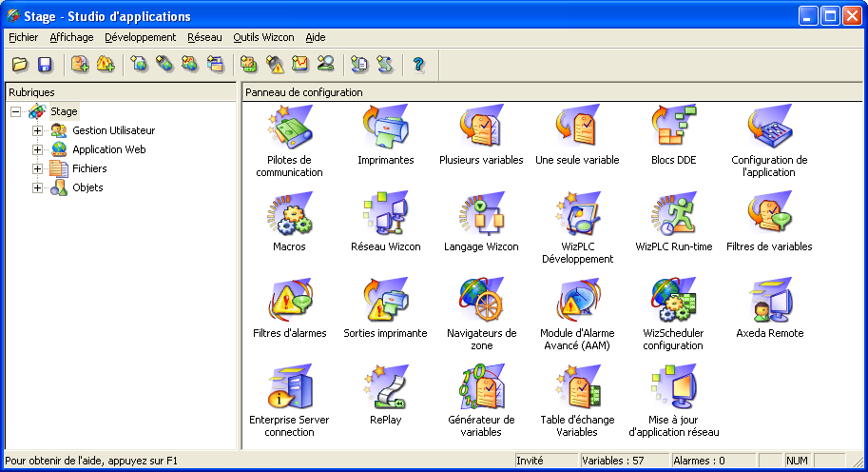This screenshot has height=472, width=868.
Task: Open Navigateurs de zone icon
Action: [481, 301]
